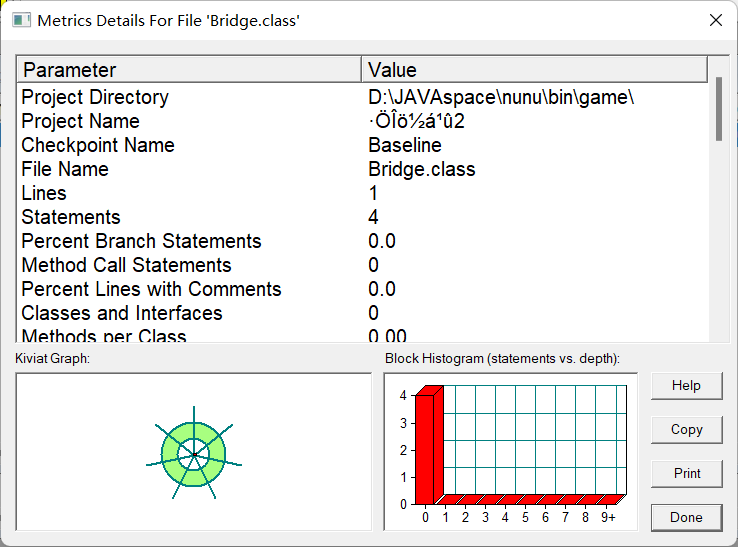Close the Metrics Details window
The height and width of the screenshot is (547, 738).
tap(715, 20)
